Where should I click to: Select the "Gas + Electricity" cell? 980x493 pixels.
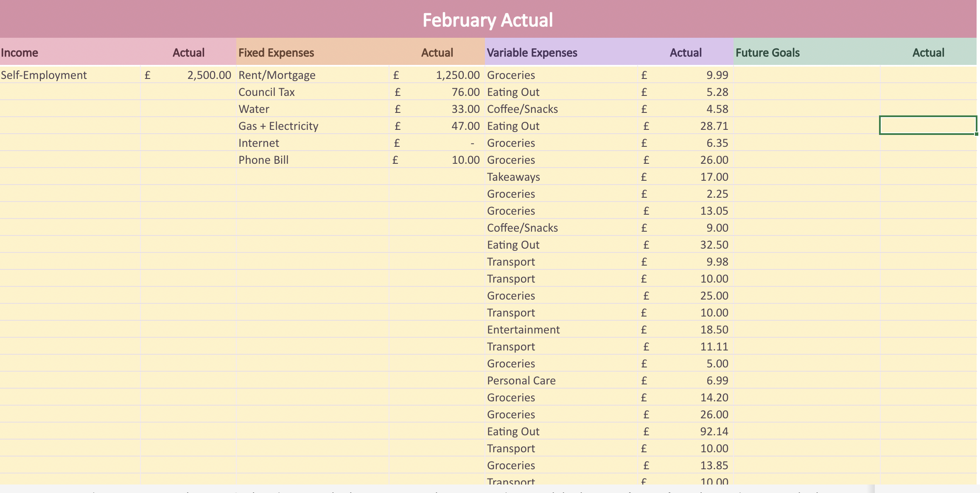click(313, 126)
